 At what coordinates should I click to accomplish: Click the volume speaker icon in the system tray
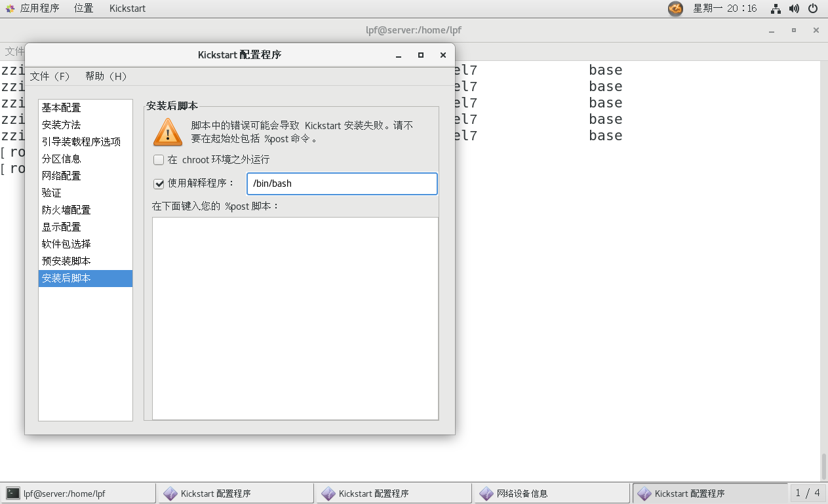click(x=794, y=9)
